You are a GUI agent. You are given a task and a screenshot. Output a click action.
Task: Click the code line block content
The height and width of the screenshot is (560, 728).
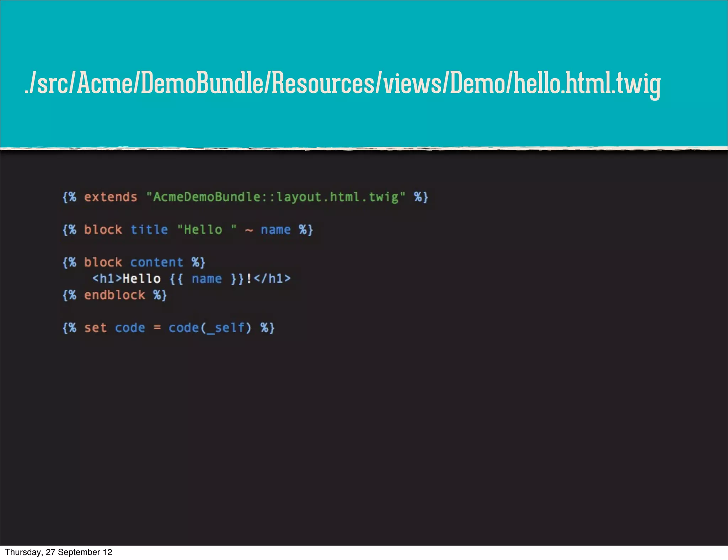134,263
